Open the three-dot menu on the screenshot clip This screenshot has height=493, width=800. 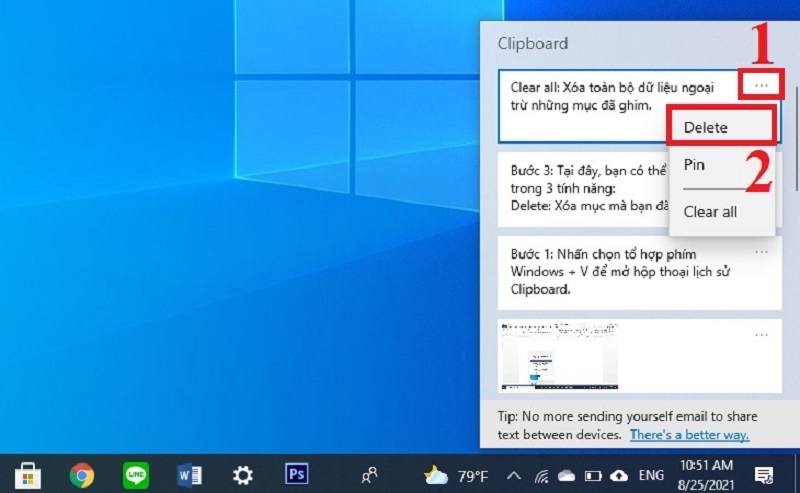(x=761, y=335)
